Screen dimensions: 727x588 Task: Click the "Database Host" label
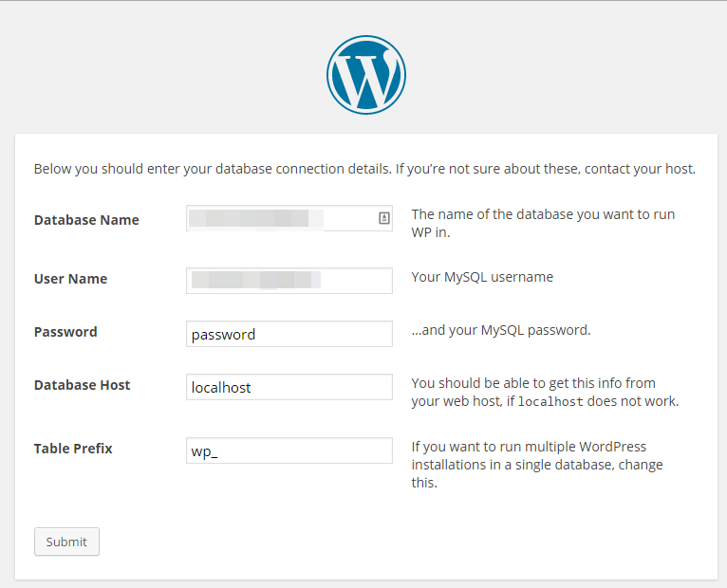82,385
